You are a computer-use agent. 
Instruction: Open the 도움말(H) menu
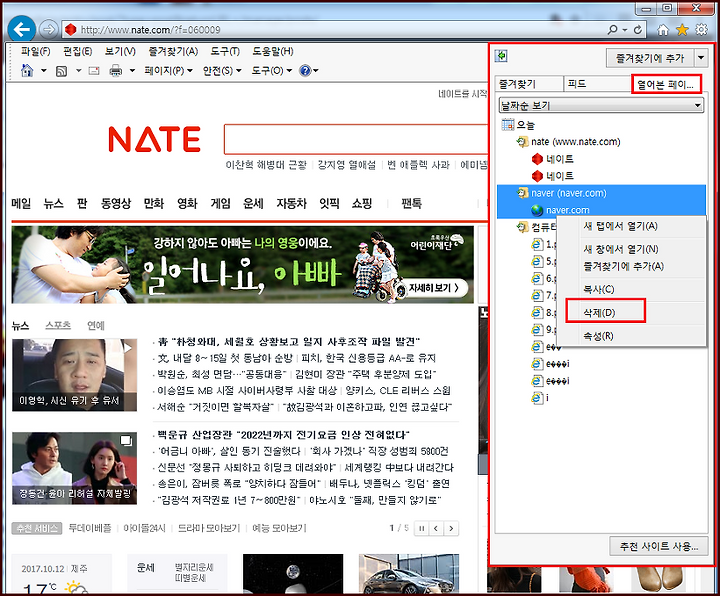click(273, 51)
